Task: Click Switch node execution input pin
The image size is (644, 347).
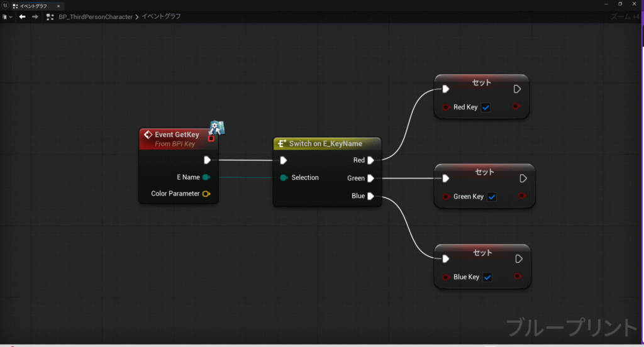Action: (x=284, y=160)
